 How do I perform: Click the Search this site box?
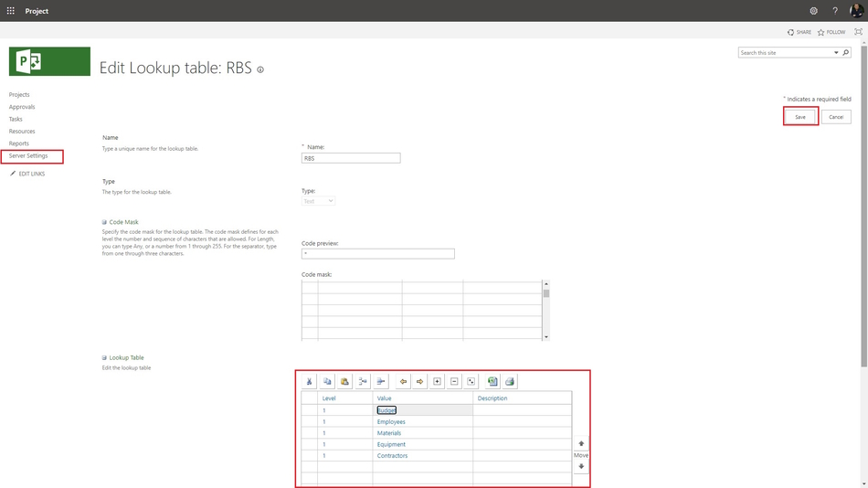[785, 53]
